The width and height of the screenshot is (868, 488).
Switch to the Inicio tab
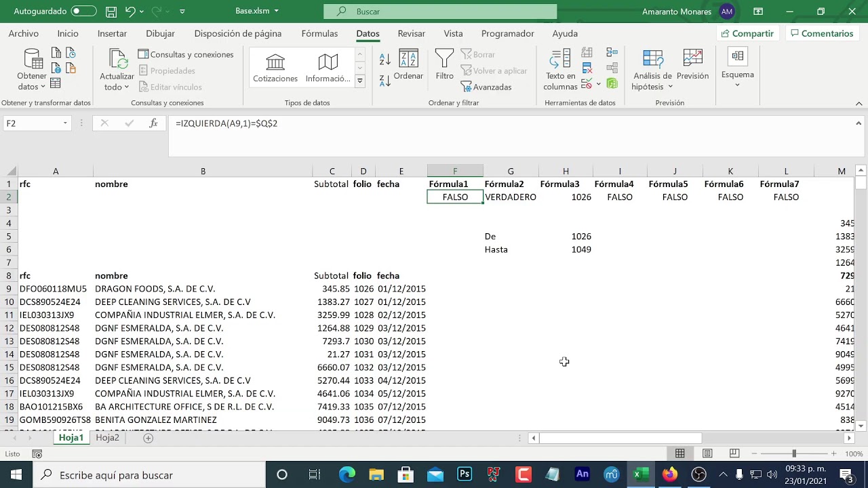[68, 33]
